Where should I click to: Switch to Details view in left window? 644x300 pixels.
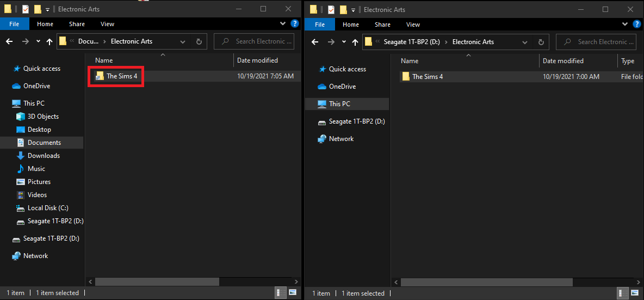[x=281, y=292]
